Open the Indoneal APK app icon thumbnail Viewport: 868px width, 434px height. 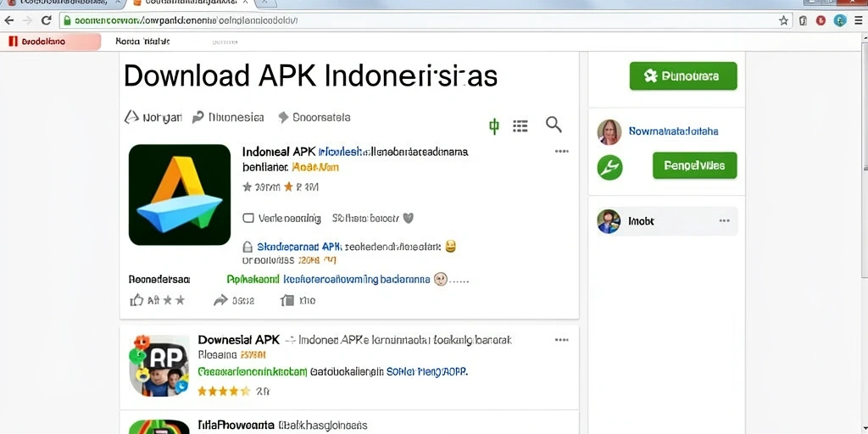click(180, 195)
